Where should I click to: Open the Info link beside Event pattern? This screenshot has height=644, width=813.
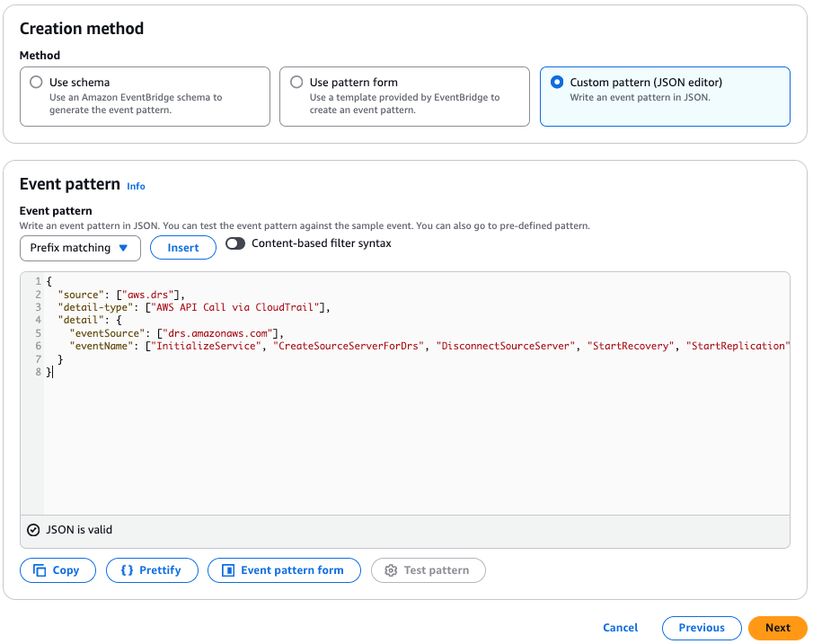tap(136, 186)
